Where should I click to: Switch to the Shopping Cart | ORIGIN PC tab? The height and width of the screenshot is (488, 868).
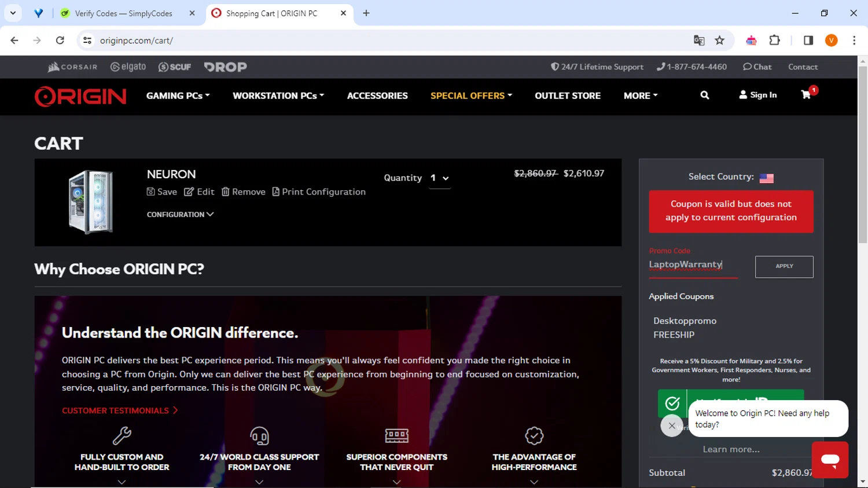click(271, 13)
